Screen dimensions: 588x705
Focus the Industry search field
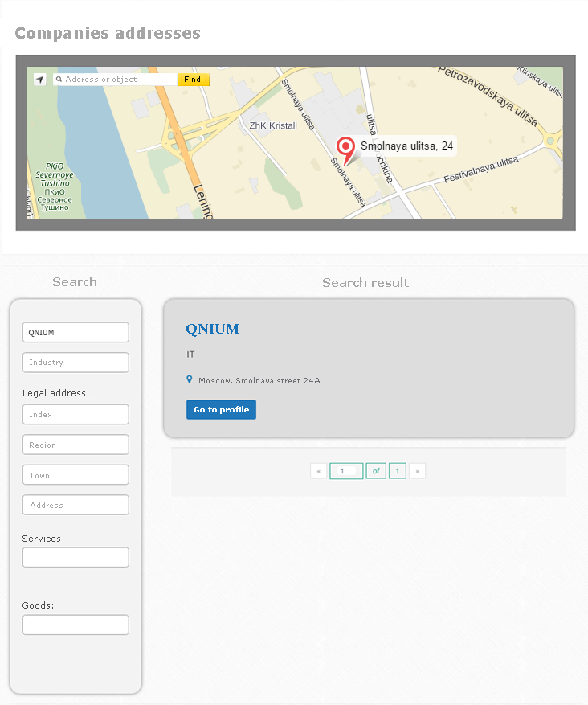(76, 363)
